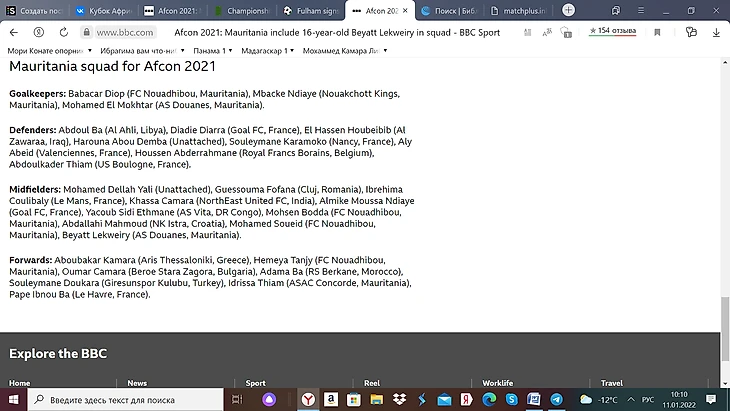Close the active Afcon 2021 tab
Screen dimensions: 730x411
pyautogui.click(x=405, y=10)
